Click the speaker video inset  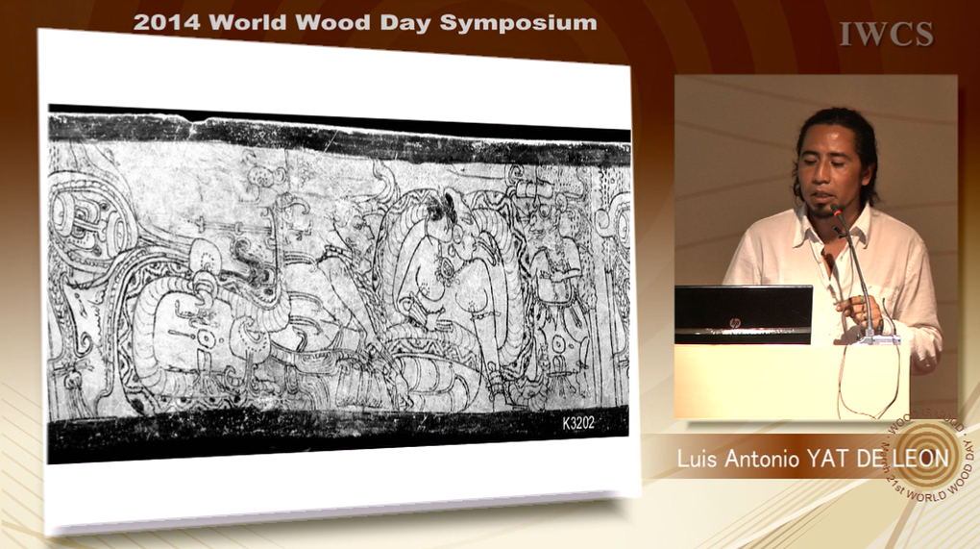(x=816, y=247)
